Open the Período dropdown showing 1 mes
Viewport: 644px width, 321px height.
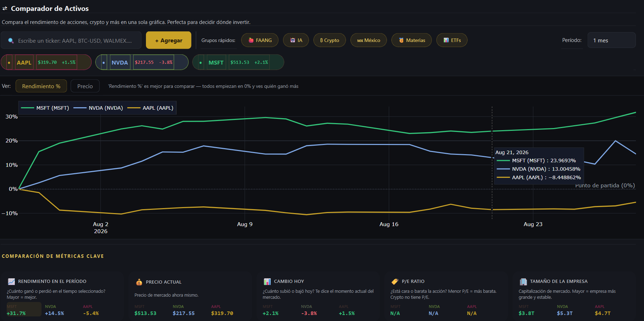tap(612, 40)
